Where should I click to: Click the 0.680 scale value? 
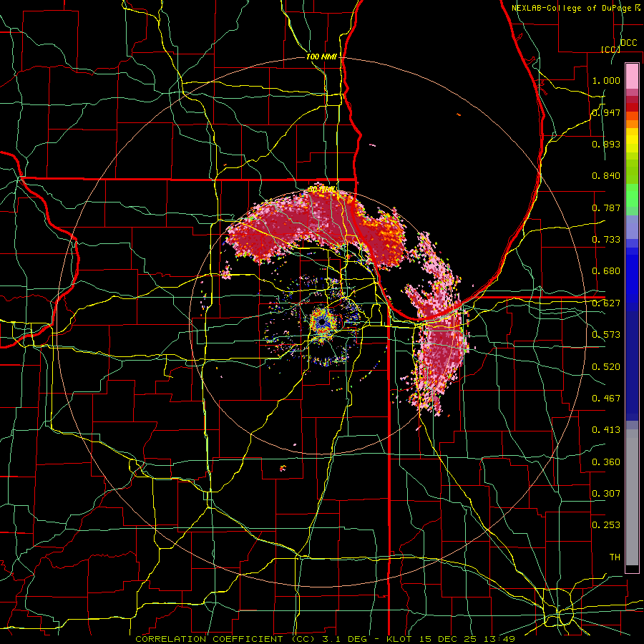(x=606, y=271)
